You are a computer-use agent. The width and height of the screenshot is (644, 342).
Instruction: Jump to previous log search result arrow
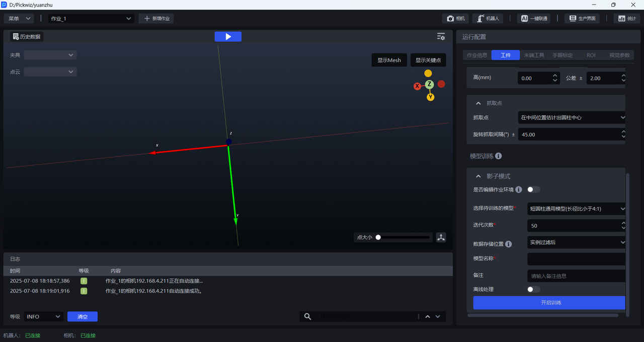pyautogui.click(x=428, y=316)
